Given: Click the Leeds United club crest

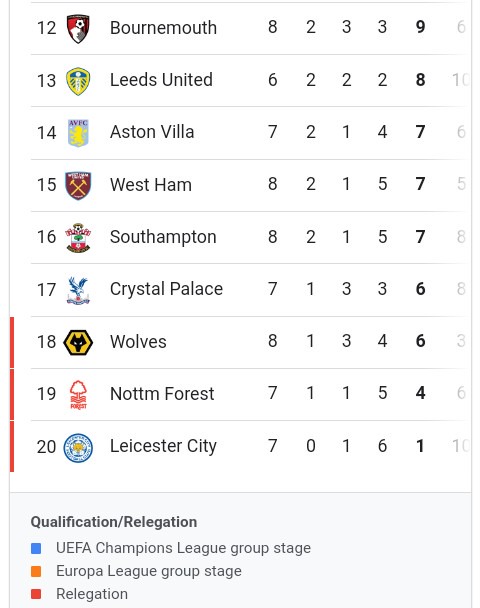Looking at the screenshot, I should (x=78, y=81).
